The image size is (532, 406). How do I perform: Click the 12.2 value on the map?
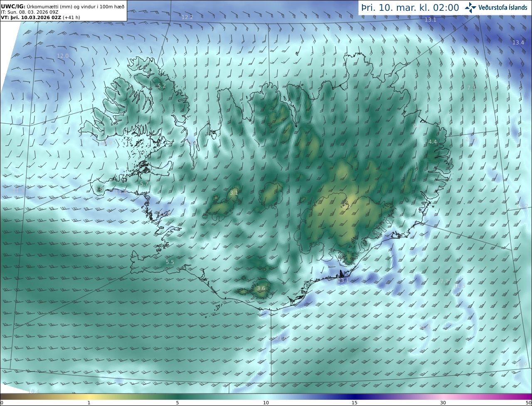coord(187,17)
